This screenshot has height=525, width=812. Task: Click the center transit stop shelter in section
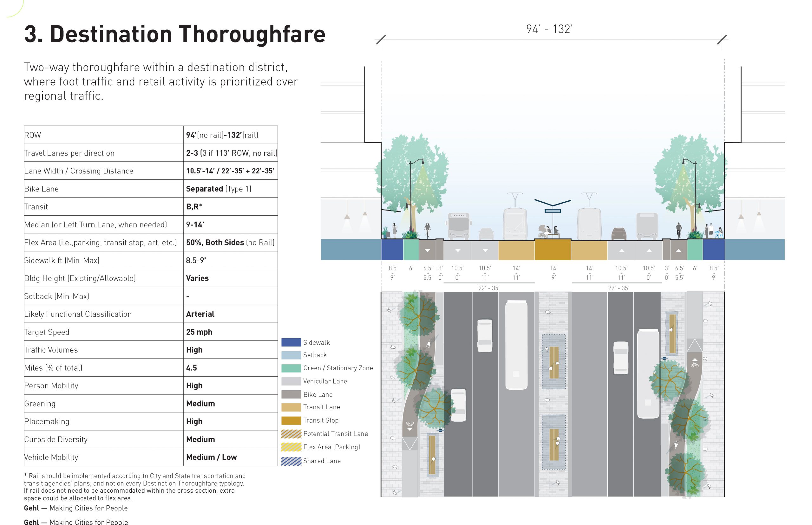(x=553, y=218)
